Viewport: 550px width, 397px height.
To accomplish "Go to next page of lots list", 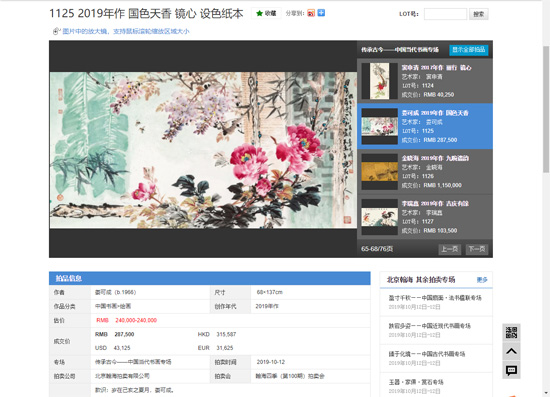I will (477, 249).
